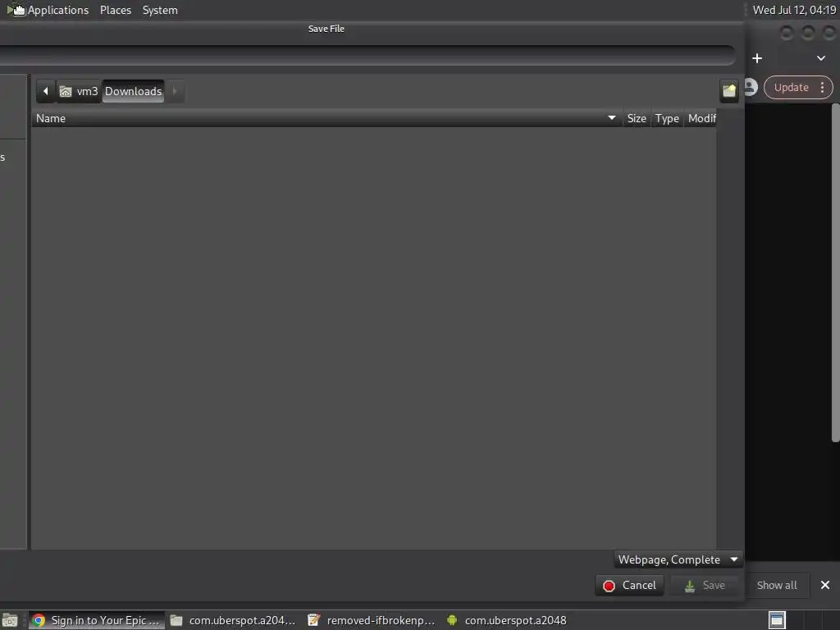The width and height of the screenshot is (840, 630).
Task: Open the Places menu
Action: coord(116,10)
